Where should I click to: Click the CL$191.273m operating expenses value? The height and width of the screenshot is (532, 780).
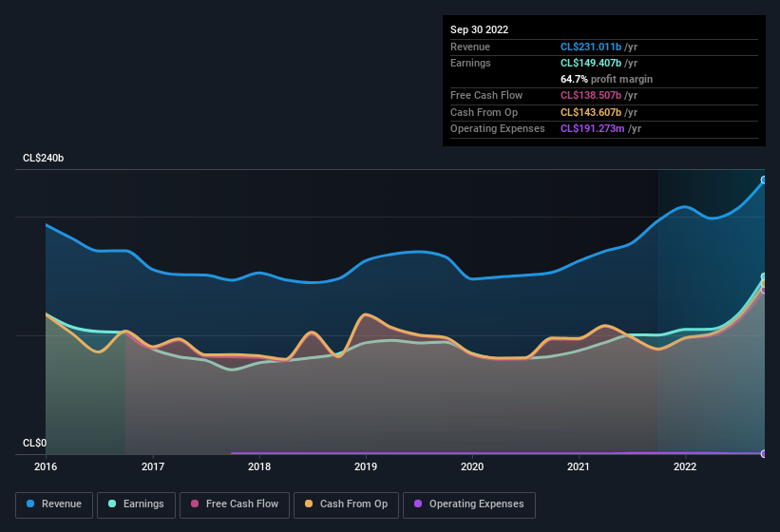[x=592, y=129]
